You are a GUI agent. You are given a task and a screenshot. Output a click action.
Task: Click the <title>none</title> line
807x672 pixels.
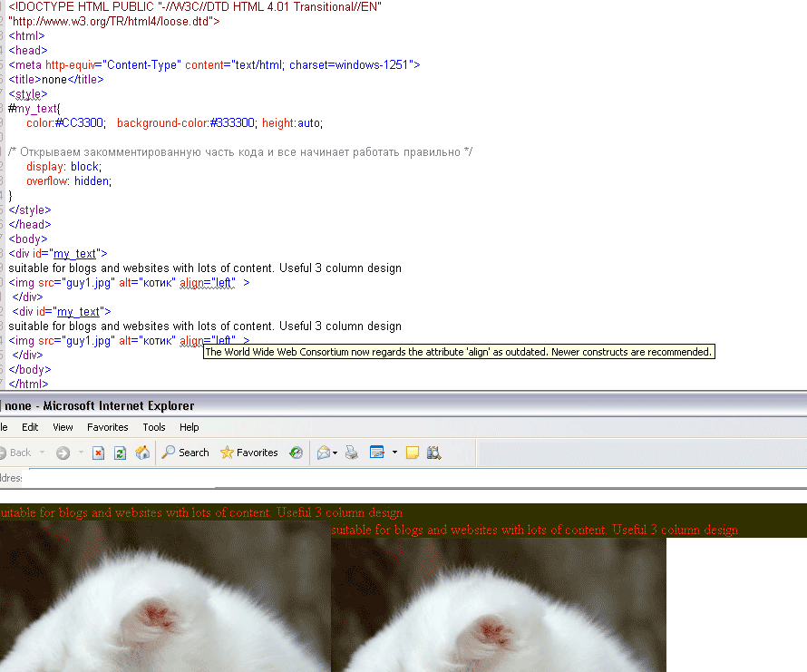56,79
